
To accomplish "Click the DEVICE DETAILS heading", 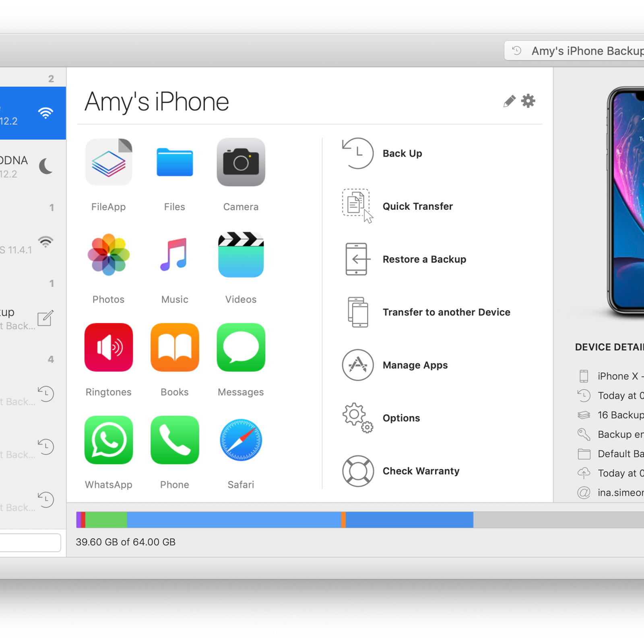I will tap(609, 347).
